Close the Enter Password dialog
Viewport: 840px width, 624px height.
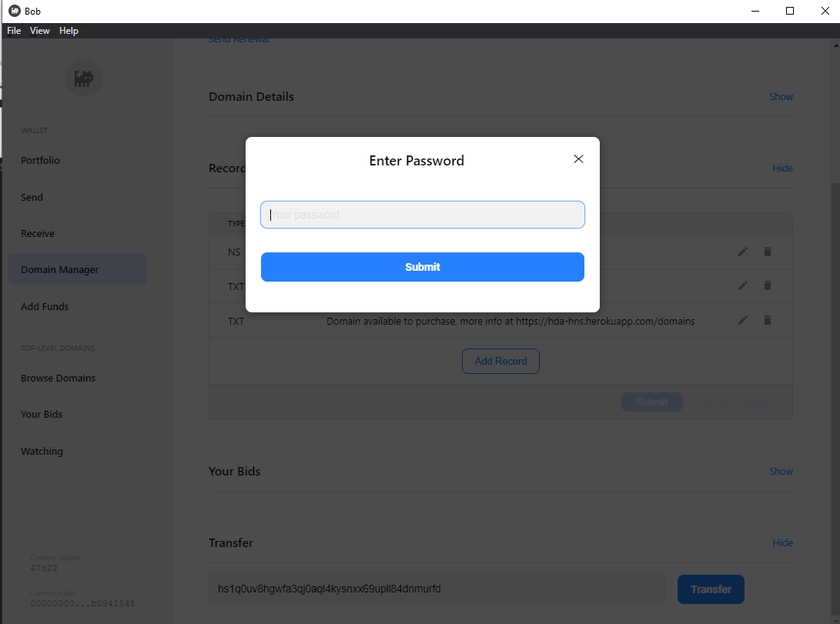pyautogui.click(x=579, y=159)
